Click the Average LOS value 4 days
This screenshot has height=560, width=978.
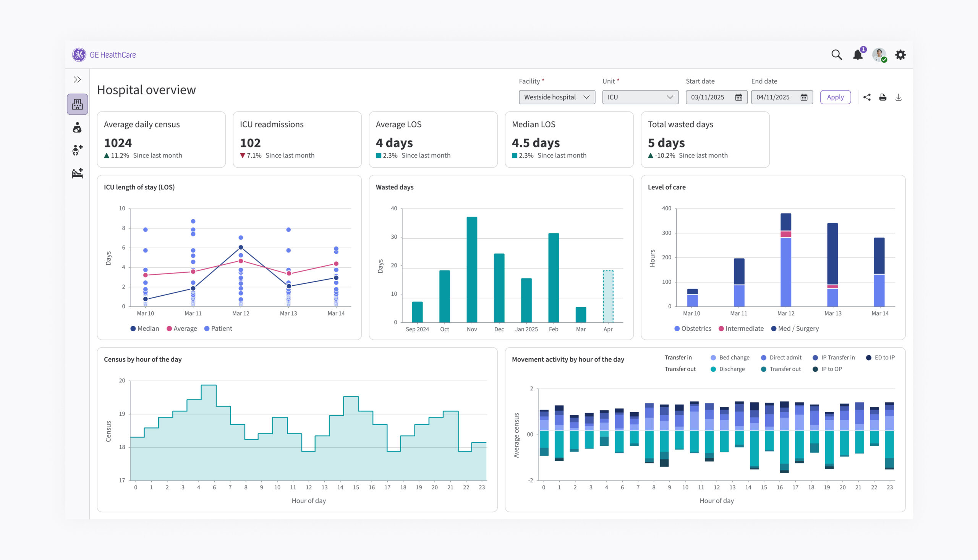tap(394, 143)
